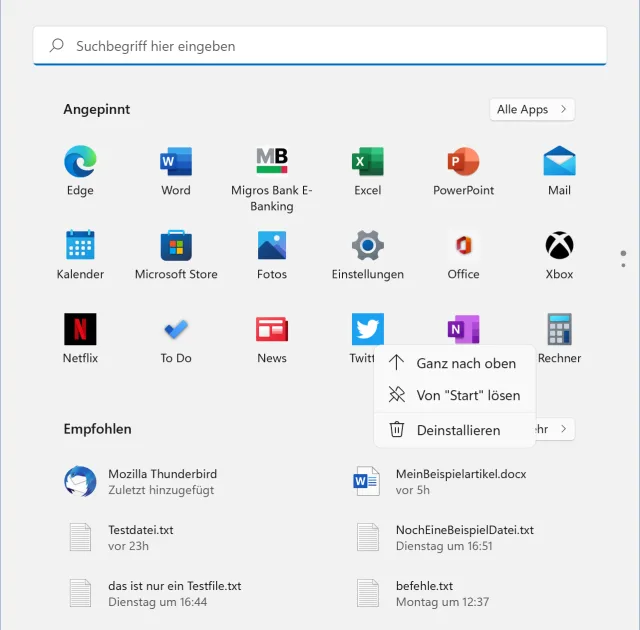Open the To Do app
Screen dimensions: 640x630
pyautogui.click(x=176, y=339)
